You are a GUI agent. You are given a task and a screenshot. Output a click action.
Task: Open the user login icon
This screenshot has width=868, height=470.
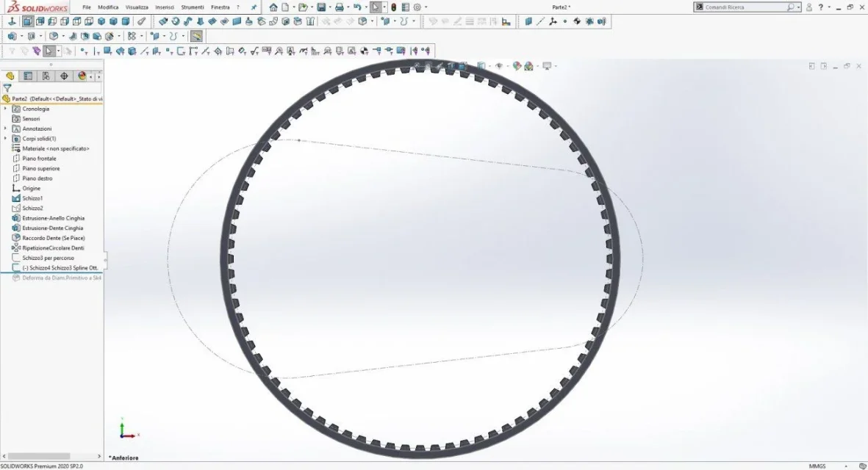809,7
